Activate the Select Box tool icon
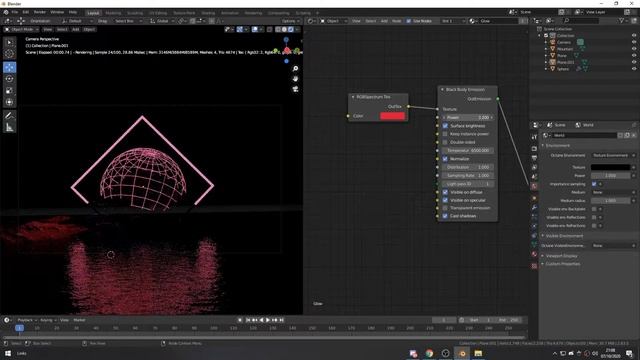Screen dimensions: 640x360 [x=10, y=42]
